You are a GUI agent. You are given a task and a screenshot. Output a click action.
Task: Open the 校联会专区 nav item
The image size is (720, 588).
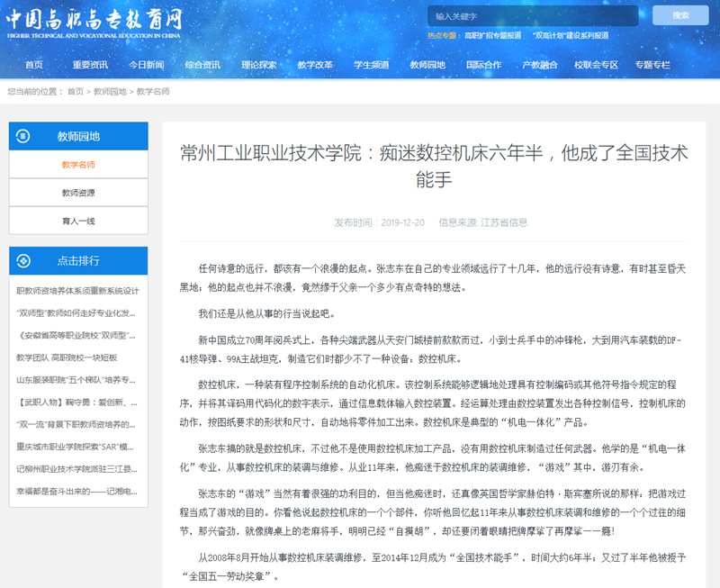click(x=596, y=65)
